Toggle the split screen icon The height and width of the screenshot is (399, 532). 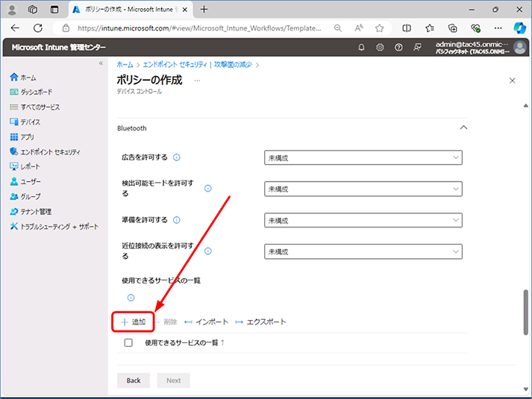coord(407,28)
